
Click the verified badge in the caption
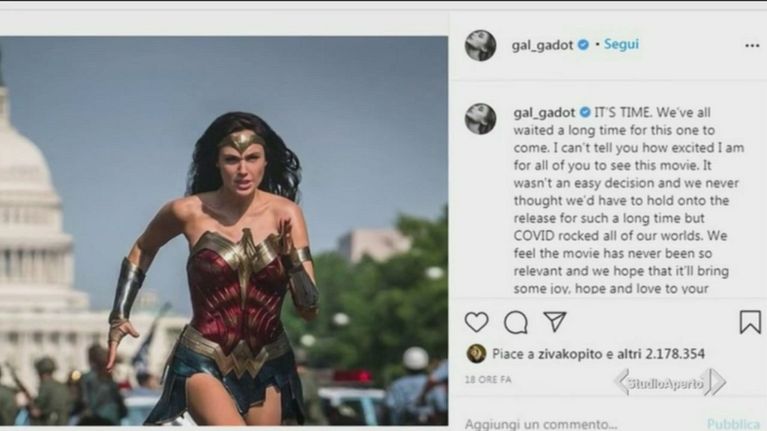pos(585,112)
